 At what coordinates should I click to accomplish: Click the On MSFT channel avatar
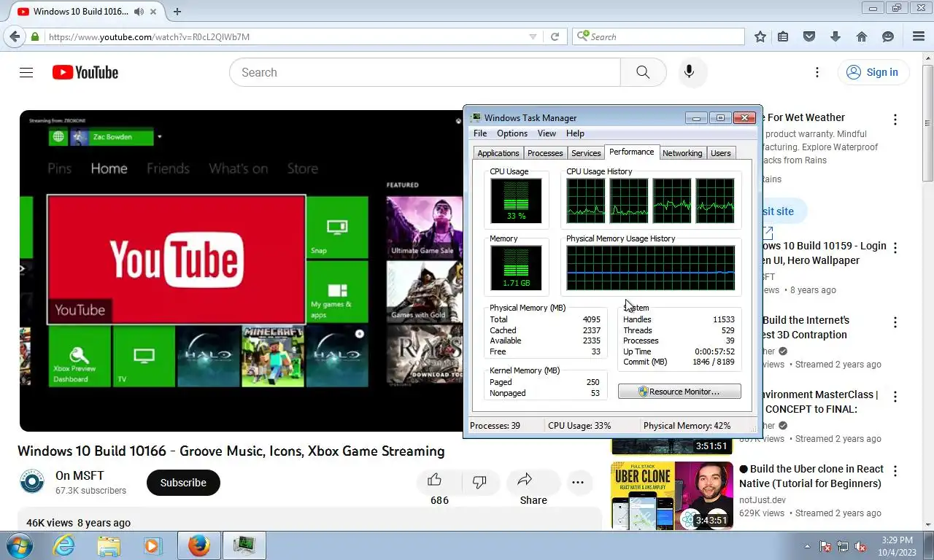click(x=32, y=482)
